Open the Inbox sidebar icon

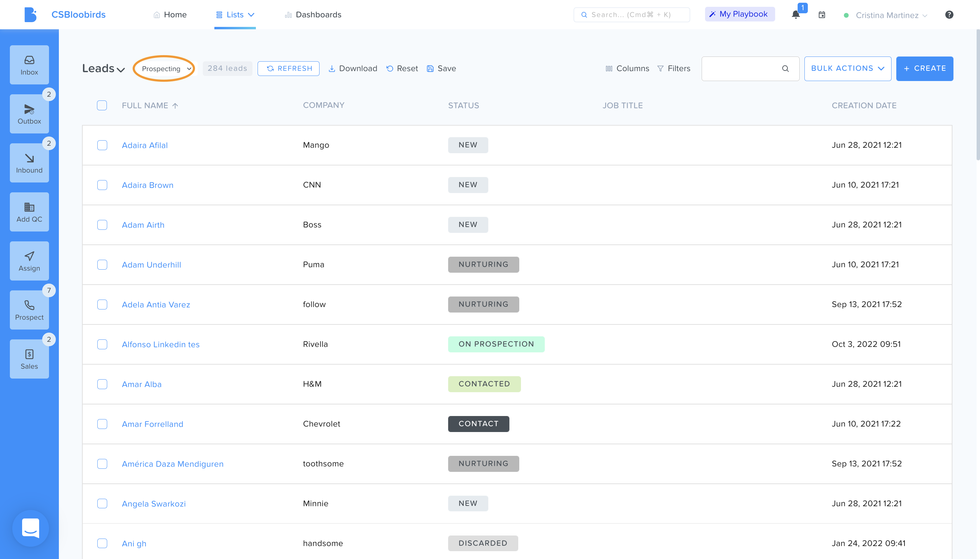[29, 65]
